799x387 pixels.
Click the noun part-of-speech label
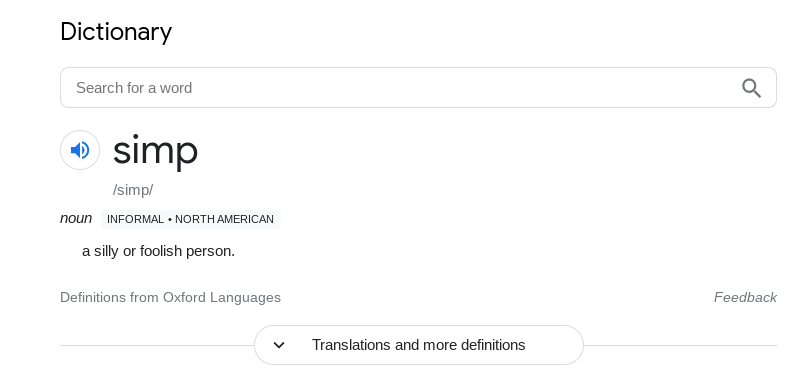(76, 218)
